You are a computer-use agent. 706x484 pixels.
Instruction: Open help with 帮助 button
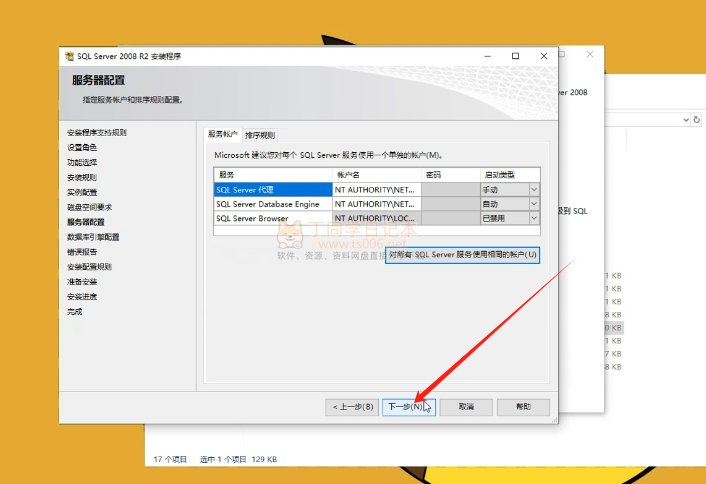click(x=523, y=407)
